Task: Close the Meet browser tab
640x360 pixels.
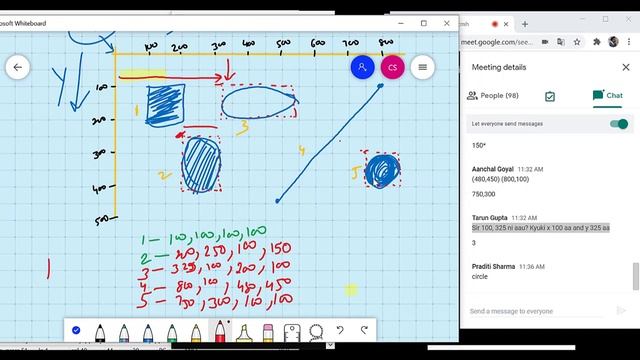Action: click(506, 24)
